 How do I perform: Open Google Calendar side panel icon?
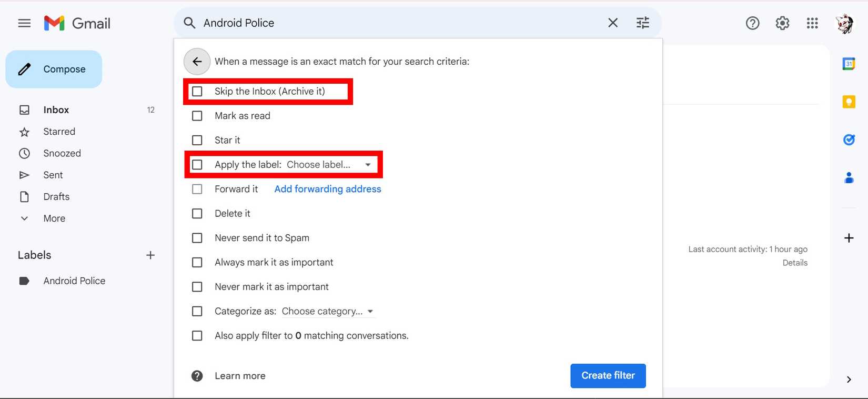point(849,64)
